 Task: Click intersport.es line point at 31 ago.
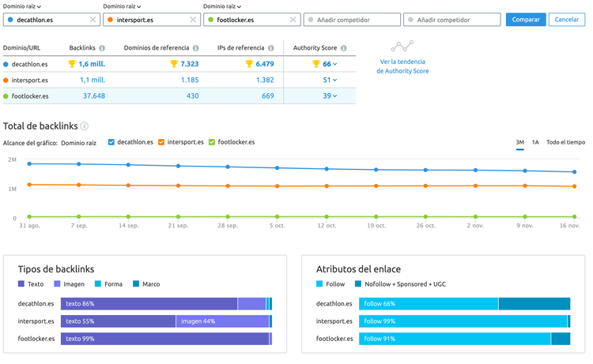[x=29, y=185]
